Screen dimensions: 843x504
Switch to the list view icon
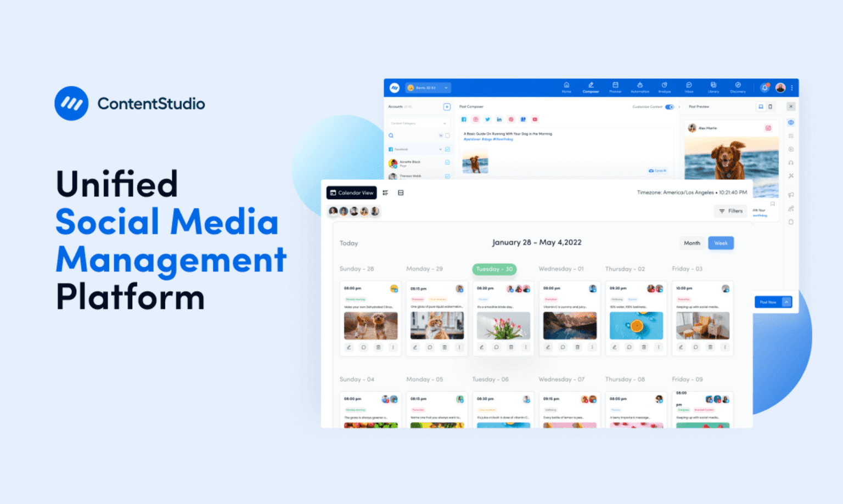click(385, 192)
